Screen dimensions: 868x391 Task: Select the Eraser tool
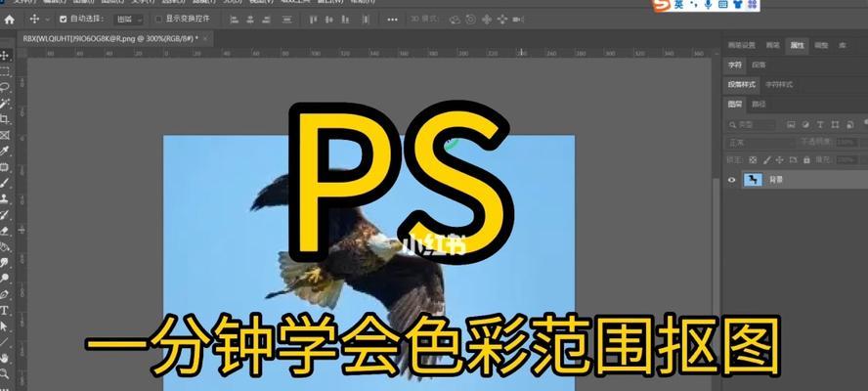[5, 231]
